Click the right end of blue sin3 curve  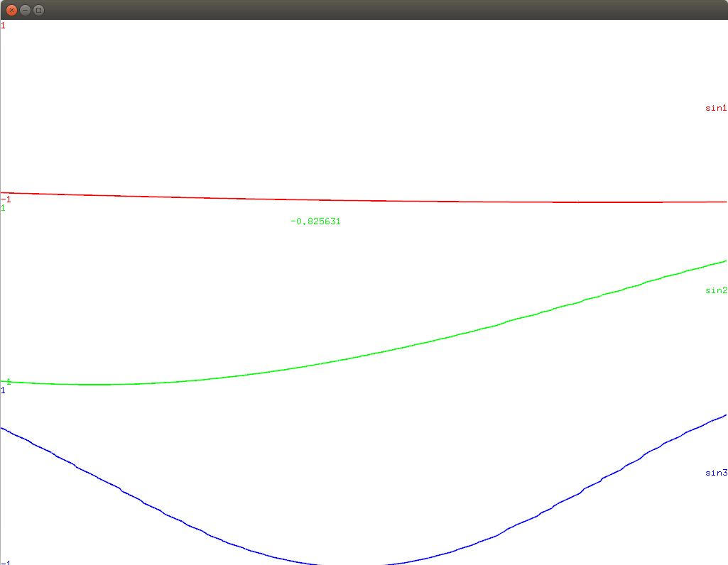click(x=725, y=415)
